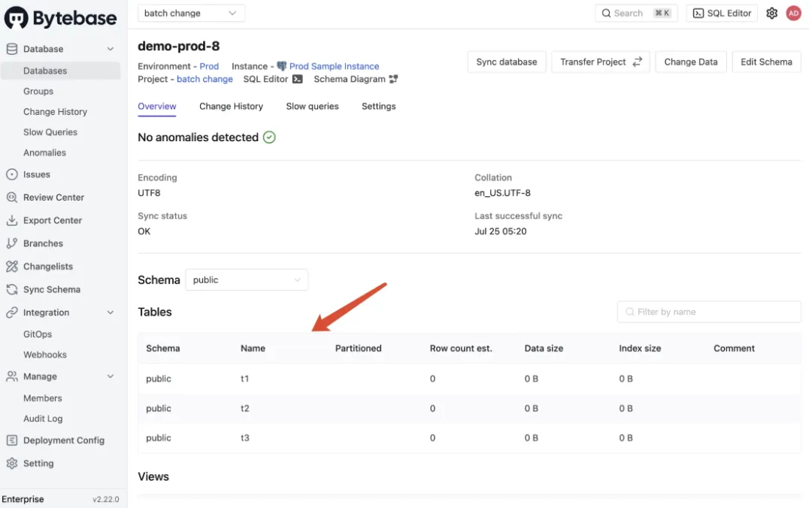The image size is (812, 508).
Task: Open the SQL Editor terminal icon link
Action: (x=298, y=79)
